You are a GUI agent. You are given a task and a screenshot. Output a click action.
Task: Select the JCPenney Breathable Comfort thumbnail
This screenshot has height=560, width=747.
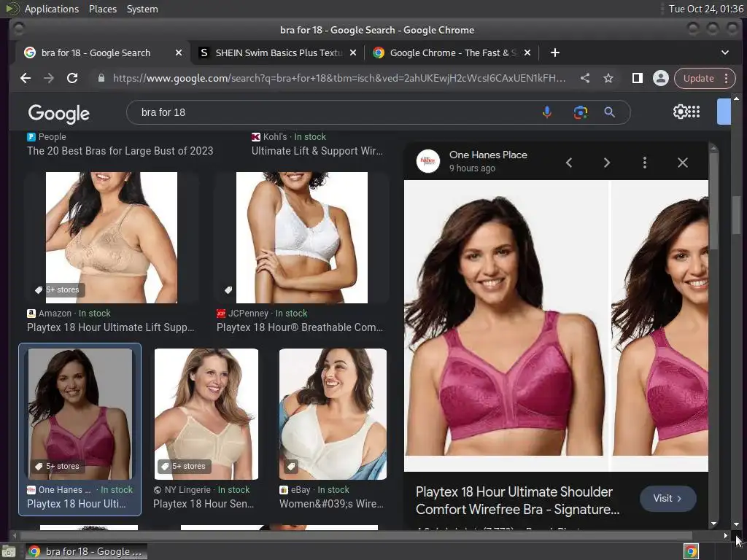(302, 238)
